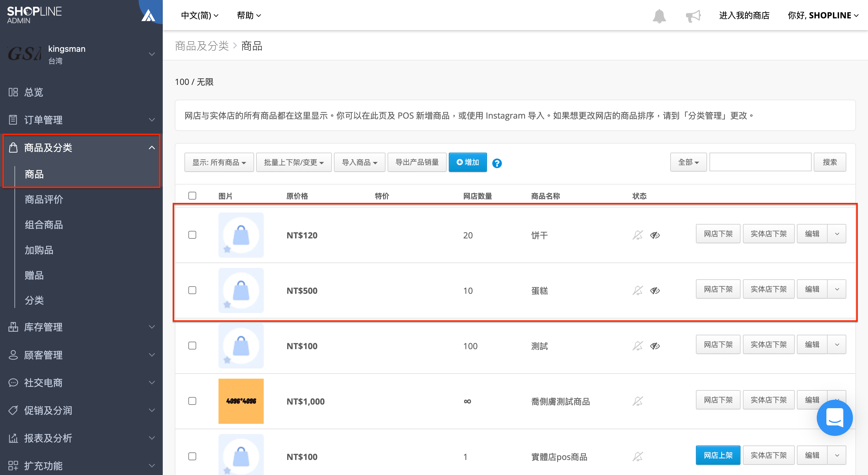
Task: Toggle hidden eye icon for 蛋糕 product
Action: [654, 290]
